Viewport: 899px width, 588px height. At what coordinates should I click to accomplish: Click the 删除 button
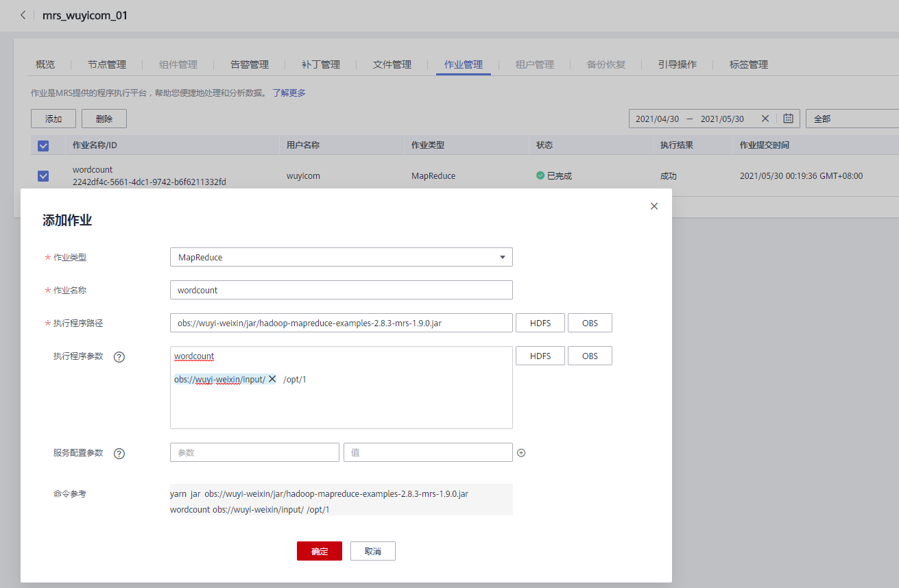(x=104, y=119)
